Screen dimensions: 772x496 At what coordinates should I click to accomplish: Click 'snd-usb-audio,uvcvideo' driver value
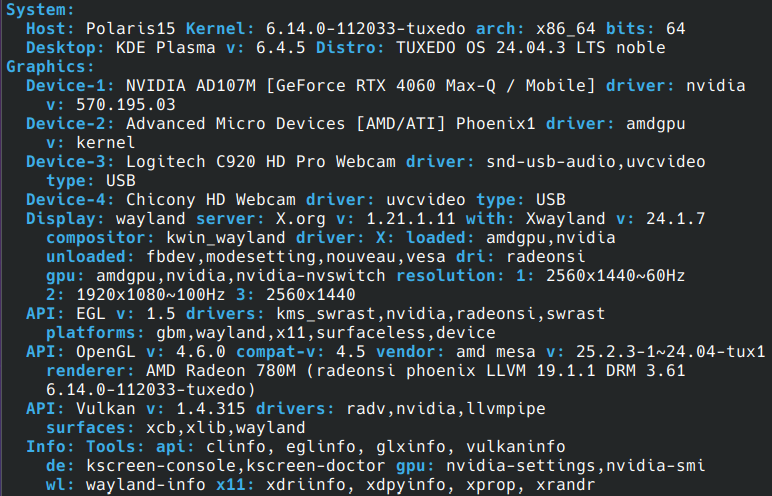point(596,162)
